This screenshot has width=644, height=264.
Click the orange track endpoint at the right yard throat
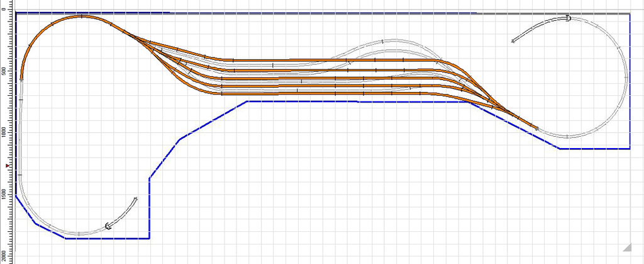536,129
